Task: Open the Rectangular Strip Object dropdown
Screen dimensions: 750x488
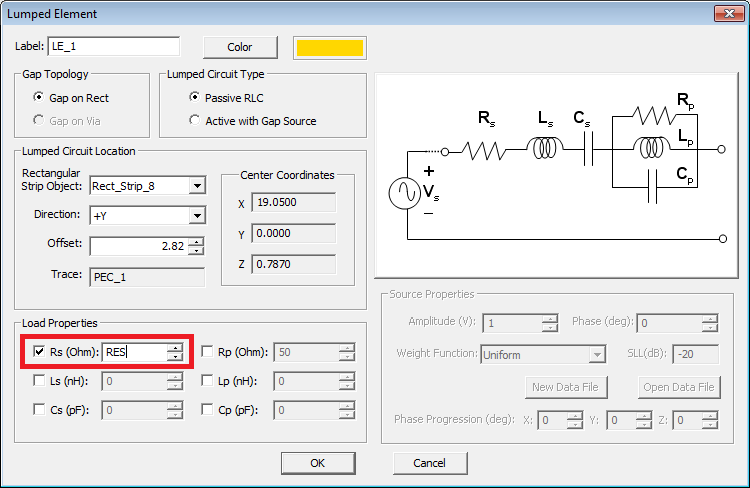Action: coord(196,185)
